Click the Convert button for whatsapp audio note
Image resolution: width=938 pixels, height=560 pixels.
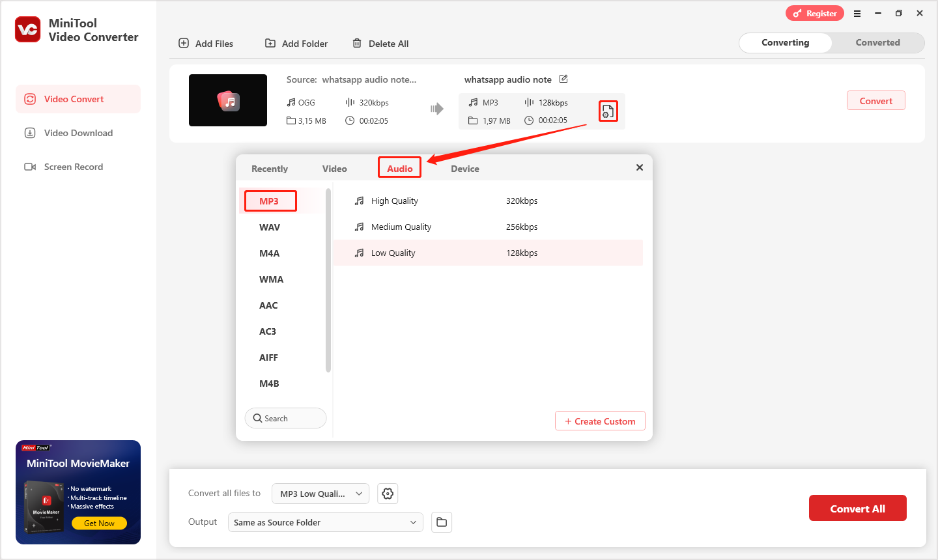[x=875, y=100]
